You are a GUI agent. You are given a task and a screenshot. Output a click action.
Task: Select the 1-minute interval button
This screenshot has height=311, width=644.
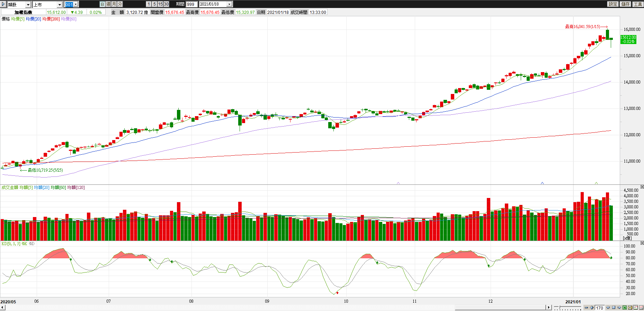(149, 4)
